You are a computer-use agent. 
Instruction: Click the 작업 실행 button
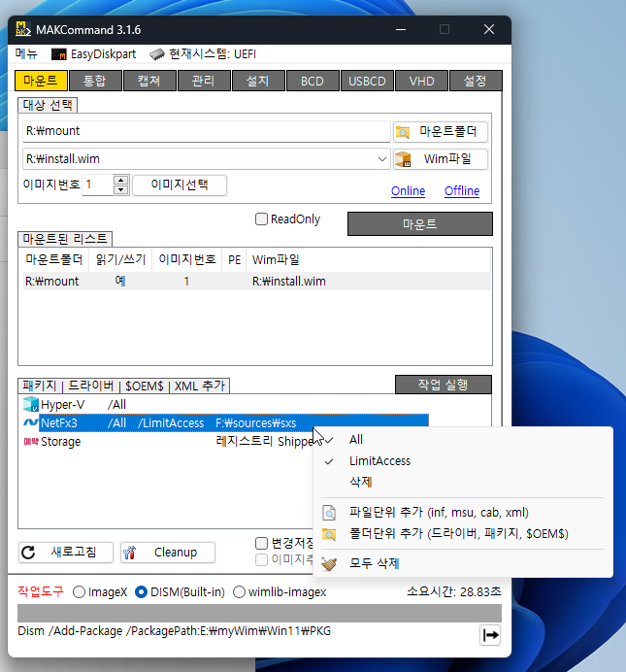[444, 385]
